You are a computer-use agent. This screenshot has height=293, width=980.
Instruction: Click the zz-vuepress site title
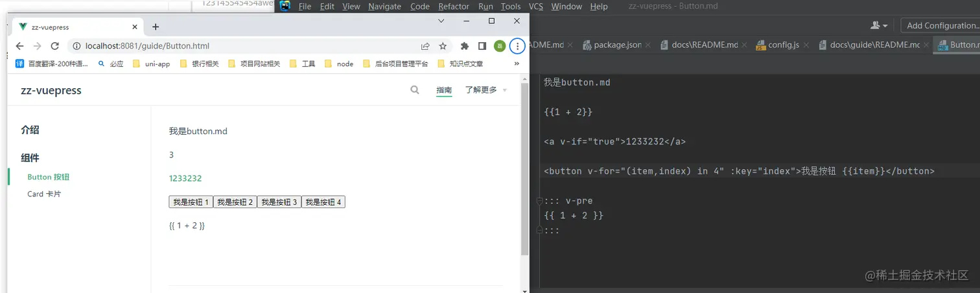pyautogui.click(x=51, y=91)
